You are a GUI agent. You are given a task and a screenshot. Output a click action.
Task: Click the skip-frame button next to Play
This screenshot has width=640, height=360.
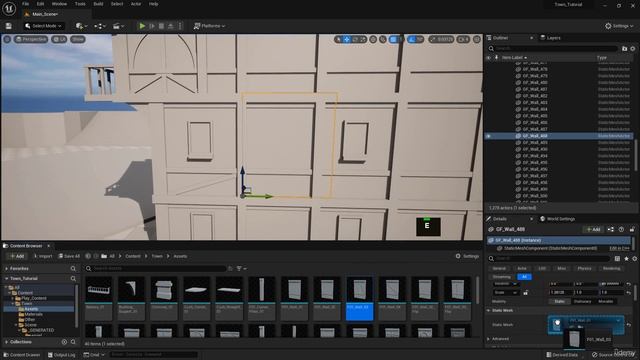point(152,26)
